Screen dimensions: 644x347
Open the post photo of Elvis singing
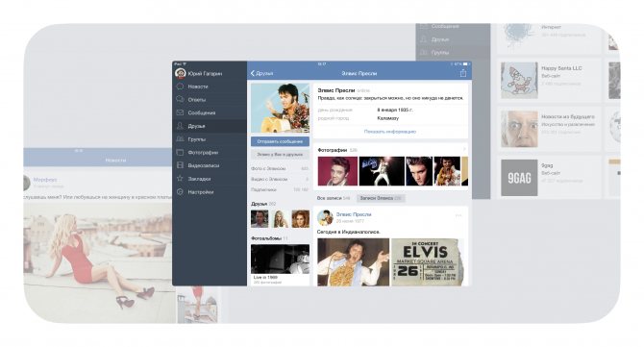click(353, 262)
